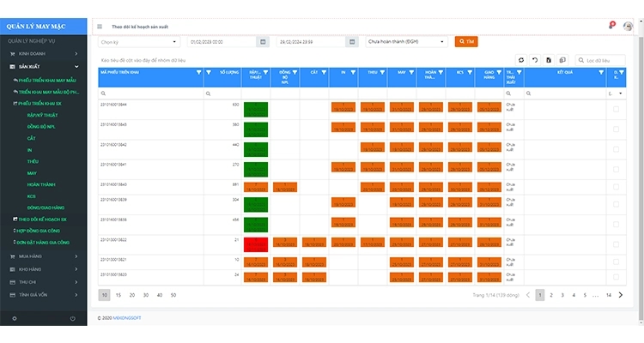Click the power icon in sidebar footer
Image resolution: width=644 pixels, height=343 pixels.
72,319
